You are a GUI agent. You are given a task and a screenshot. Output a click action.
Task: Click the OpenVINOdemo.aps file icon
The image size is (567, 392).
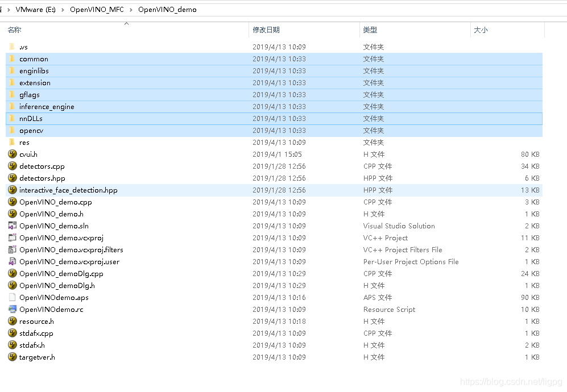pos(13,297)
